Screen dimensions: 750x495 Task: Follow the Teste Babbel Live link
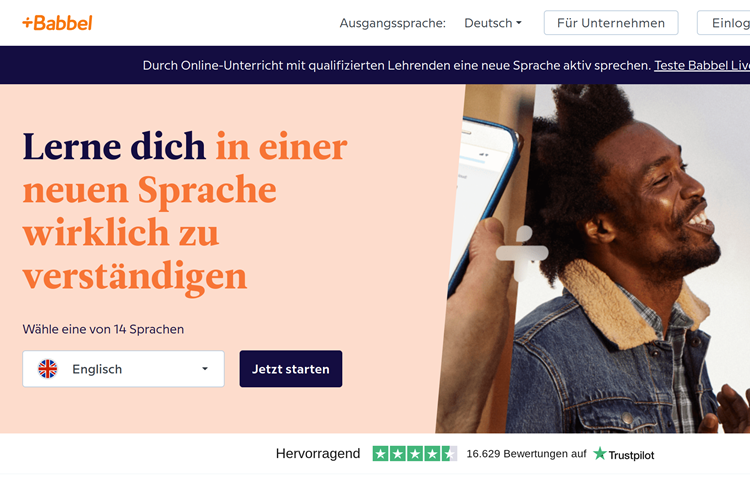click(x=702, y=66)
